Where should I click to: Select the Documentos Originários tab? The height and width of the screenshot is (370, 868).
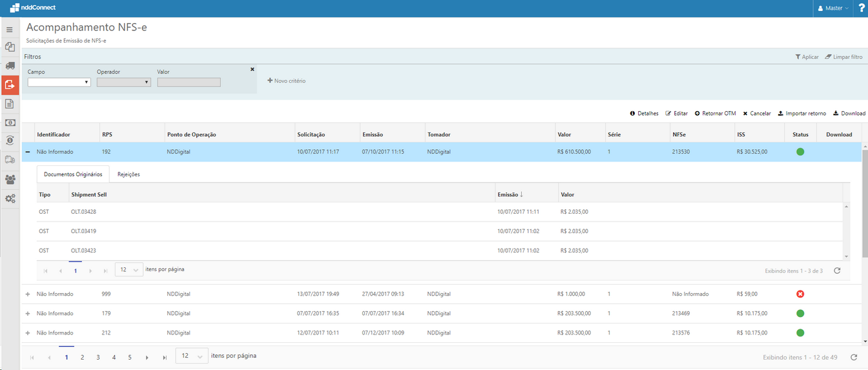click(73, 174)
